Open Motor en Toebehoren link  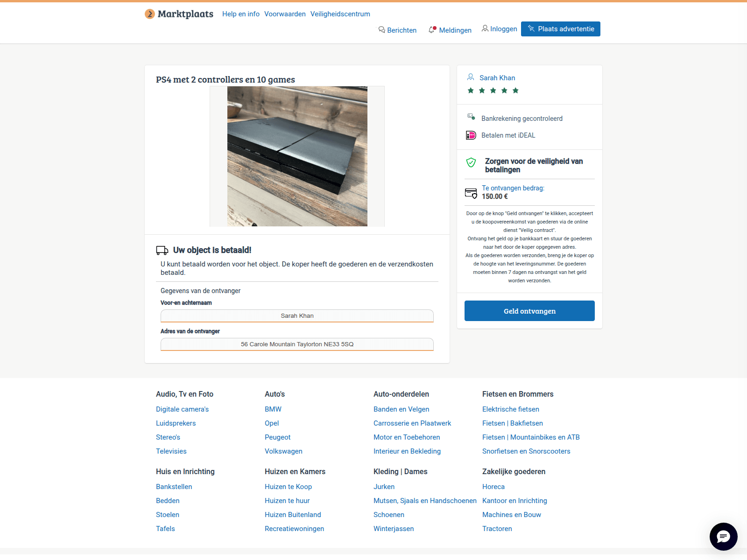(407, 437)
